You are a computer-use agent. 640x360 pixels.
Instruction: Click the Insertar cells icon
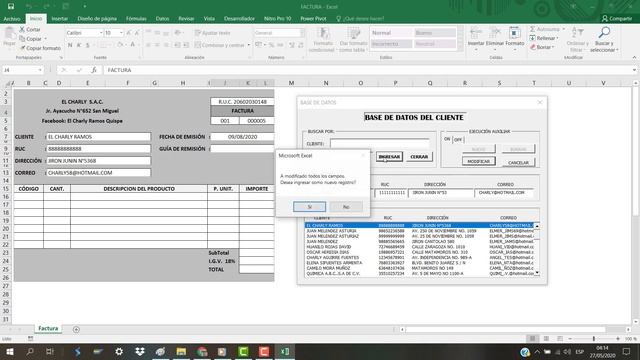(476, 33)
